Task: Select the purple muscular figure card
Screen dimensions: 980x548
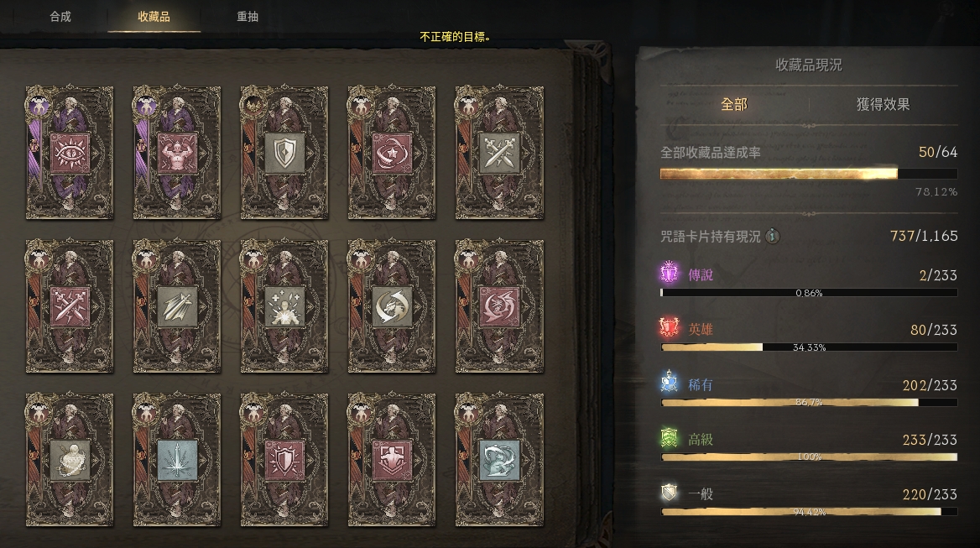Action: [177, 153]
